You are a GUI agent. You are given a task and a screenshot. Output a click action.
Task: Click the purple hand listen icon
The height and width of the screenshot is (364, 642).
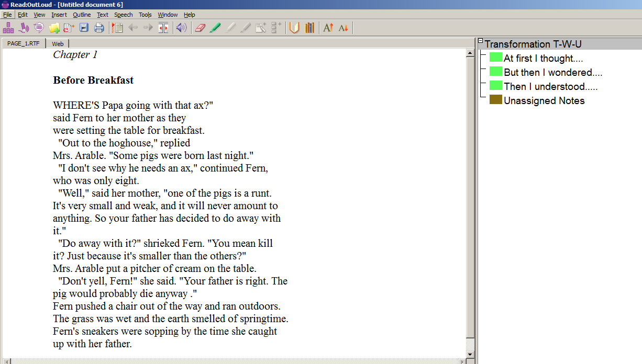24,28
